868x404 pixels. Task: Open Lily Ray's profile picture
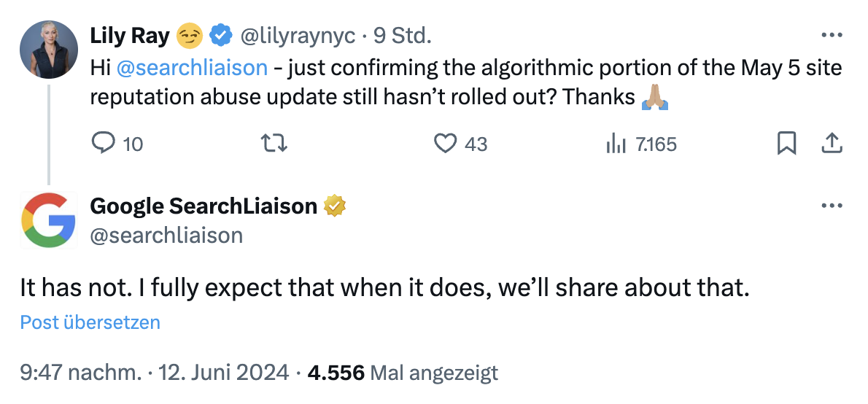coord(49,49)
